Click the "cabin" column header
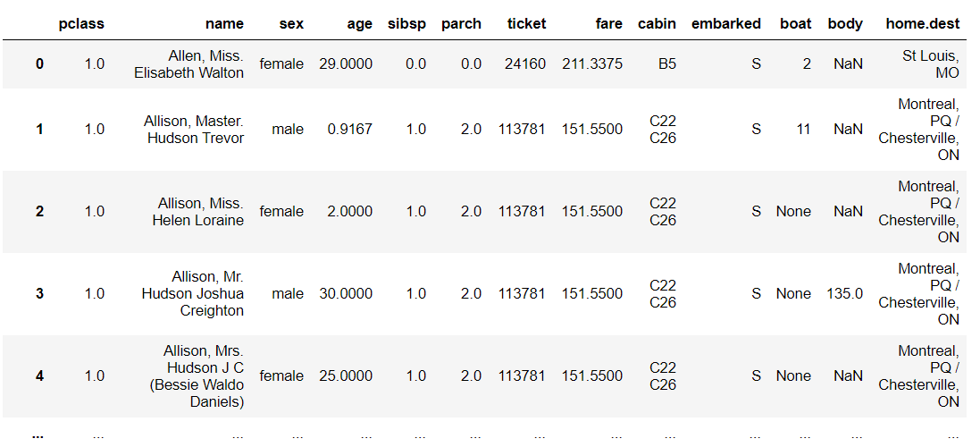 (x=657, y=23)
